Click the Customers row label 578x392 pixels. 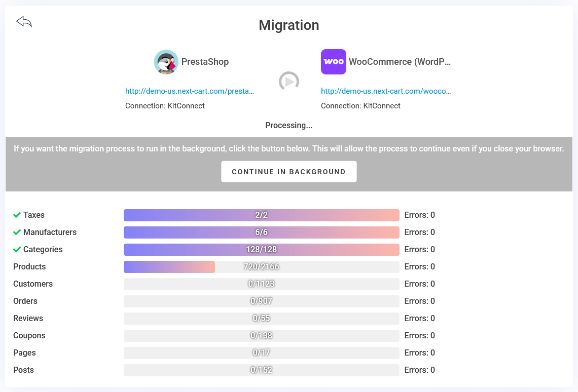(33, 284)
